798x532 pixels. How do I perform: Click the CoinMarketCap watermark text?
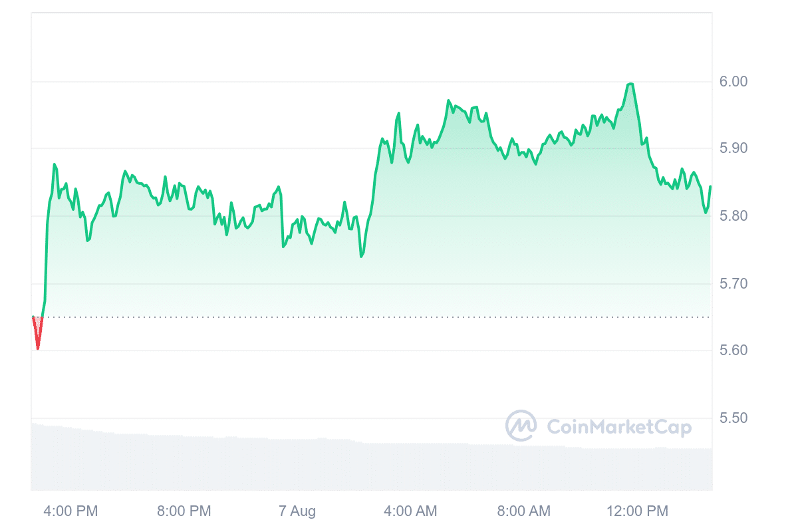tap(619, 426)
